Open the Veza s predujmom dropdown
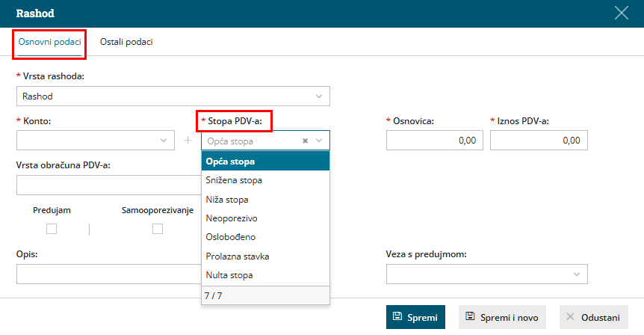Screen dimensions: 644x335 pos(486,274)
